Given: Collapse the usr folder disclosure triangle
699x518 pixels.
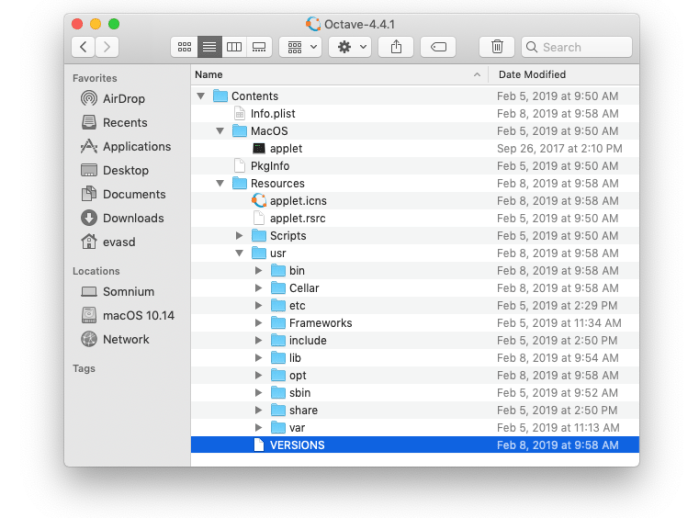Looking at the screenshot, I should tap(240, 254).
